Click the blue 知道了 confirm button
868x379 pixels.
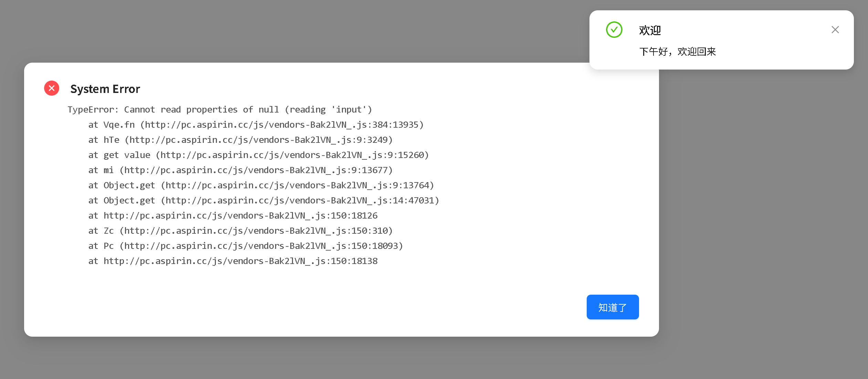613,307
